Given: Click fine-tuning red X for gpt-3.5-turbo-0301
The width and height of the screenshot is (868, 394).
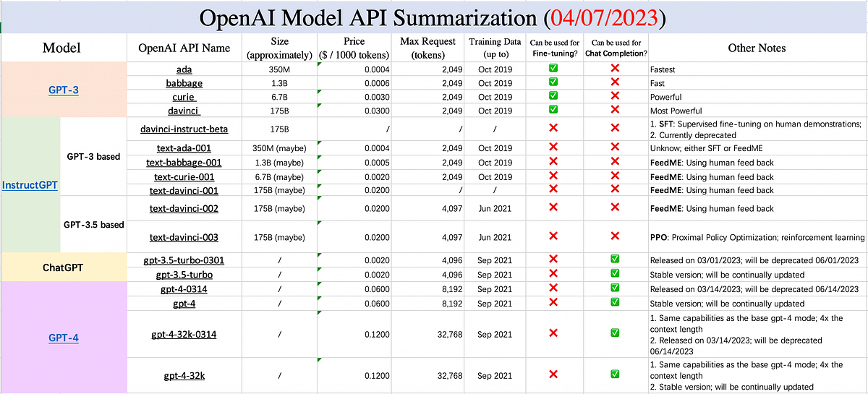Looking at the screenshot, I should click(553, 260).
